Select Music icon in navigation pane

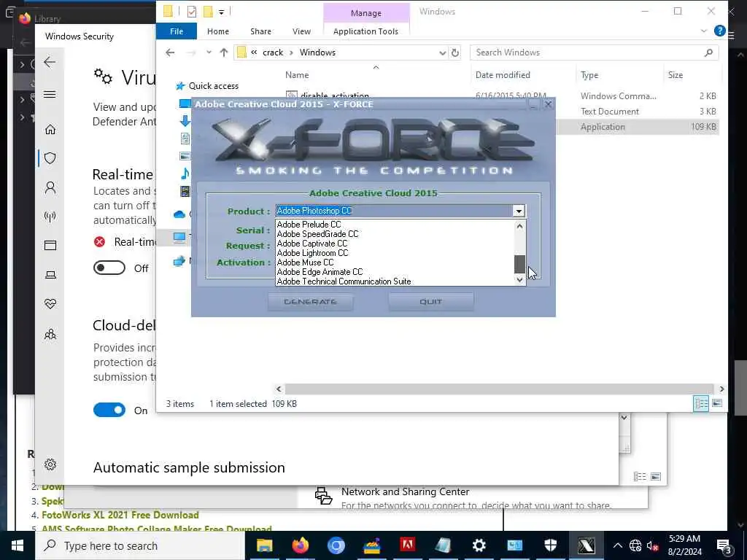(185, 174)
